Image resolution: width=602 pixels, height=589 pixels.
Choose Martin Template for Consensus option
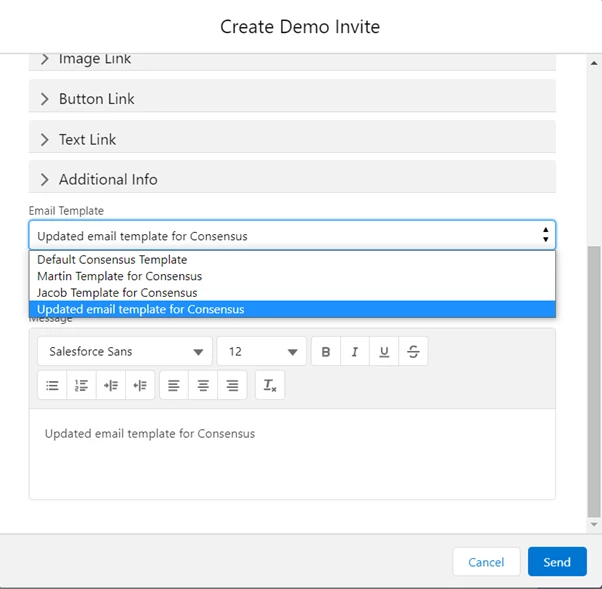pos(119,276)
